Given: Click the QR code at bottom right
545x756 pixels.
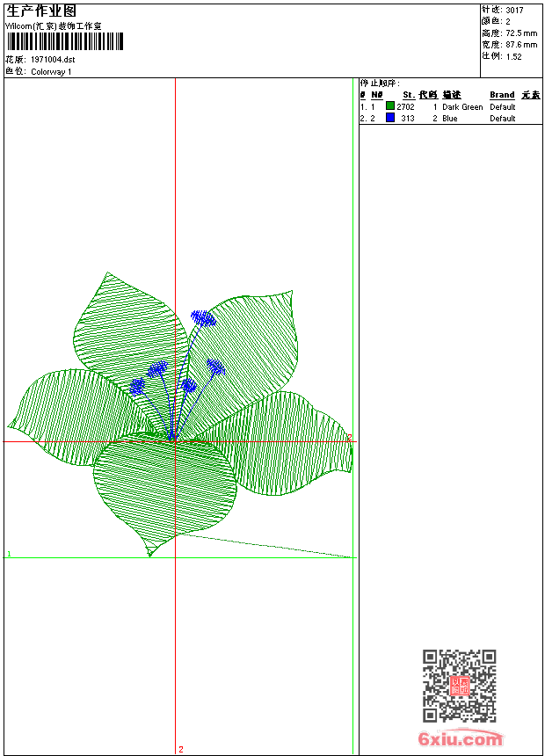Looking at the screenshot, I should (459, 686).
